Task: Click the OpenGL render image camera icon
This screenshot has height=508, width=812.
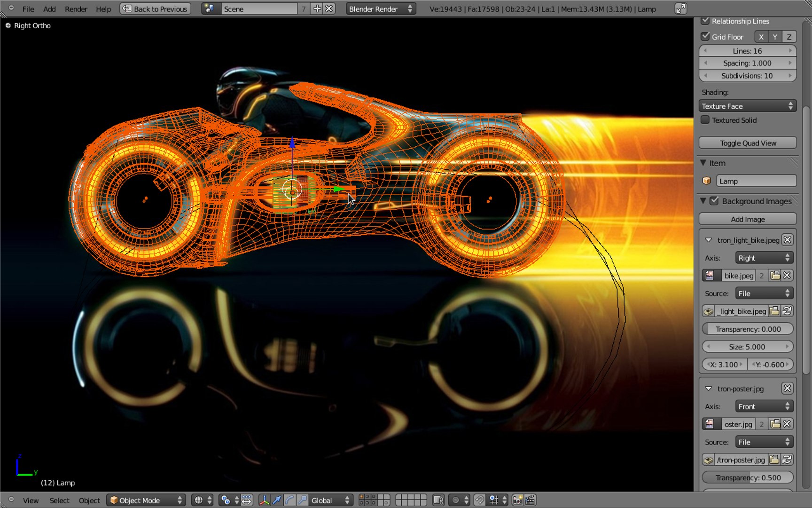Action: [x=517, y=500]
